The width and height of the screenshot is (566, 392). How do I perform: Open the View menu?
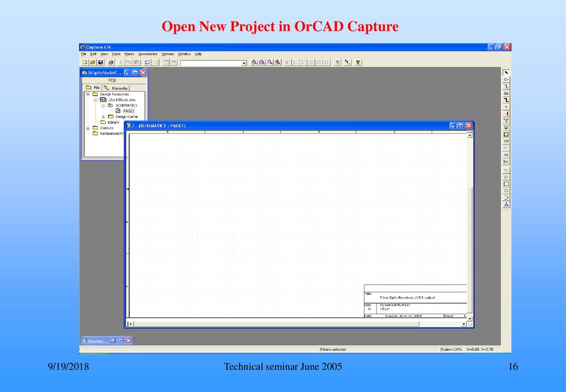[x=104, y=54]
